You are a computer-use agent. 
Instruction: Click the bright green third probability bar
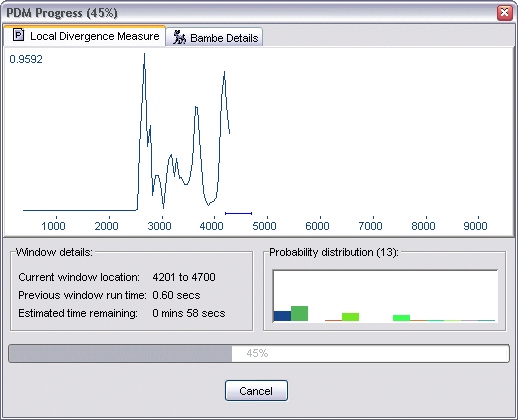tap(401, 318)
